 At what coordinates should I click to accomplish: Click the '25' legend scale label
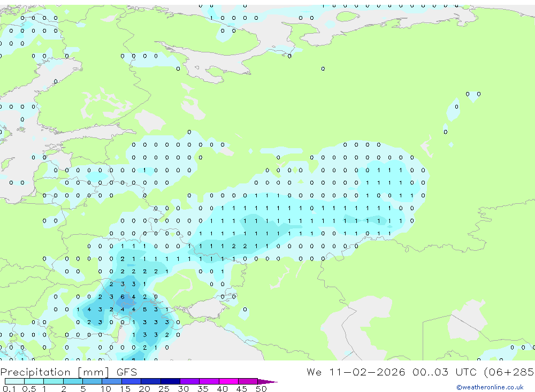click(x=164, y=389)
